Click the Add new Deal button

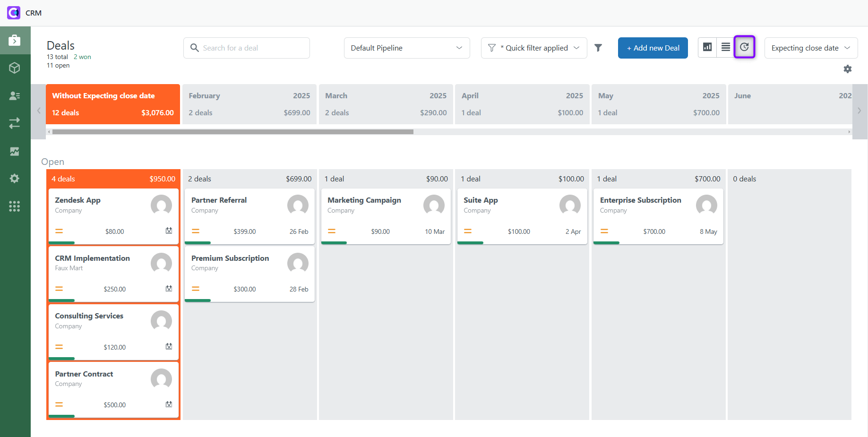coord(653,48)
